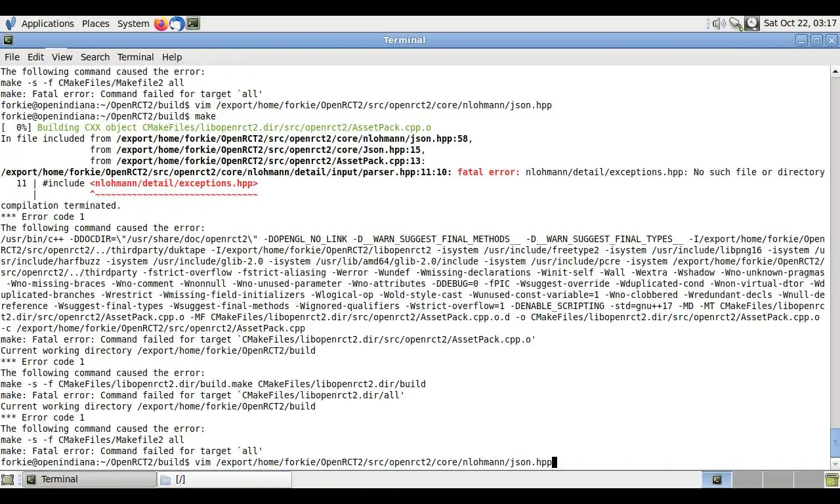The height and width of the screenshot is (504, 840).
Task: Launch Firefox from the panel launcher
Action: pos(161,24)
